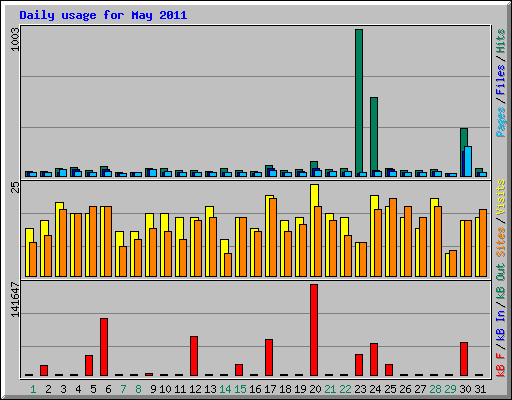This screenshot has width=512, height=400.
Task: Click the red kB bar for day 17
Action: tap(269, 358)
